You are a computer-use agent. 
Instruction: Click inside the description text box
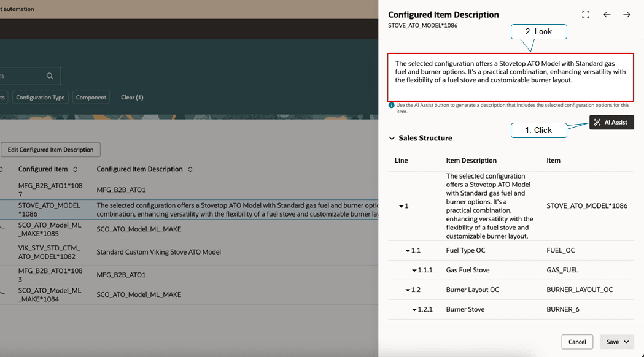(511, 77)
